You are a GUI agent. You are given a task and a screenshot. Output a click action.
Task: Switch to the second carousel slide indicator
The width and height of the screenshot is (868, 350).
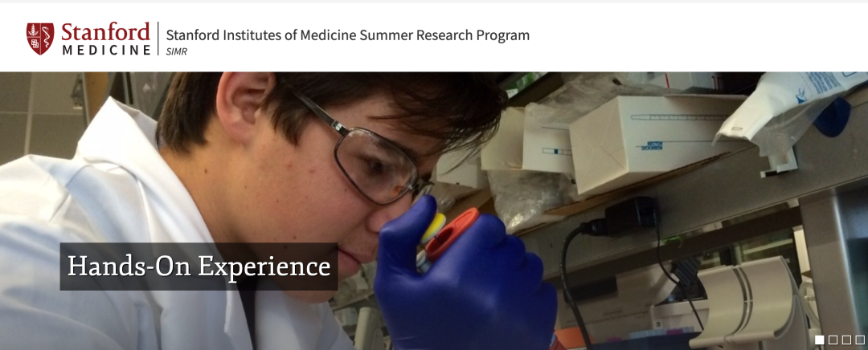click(833, 340)
